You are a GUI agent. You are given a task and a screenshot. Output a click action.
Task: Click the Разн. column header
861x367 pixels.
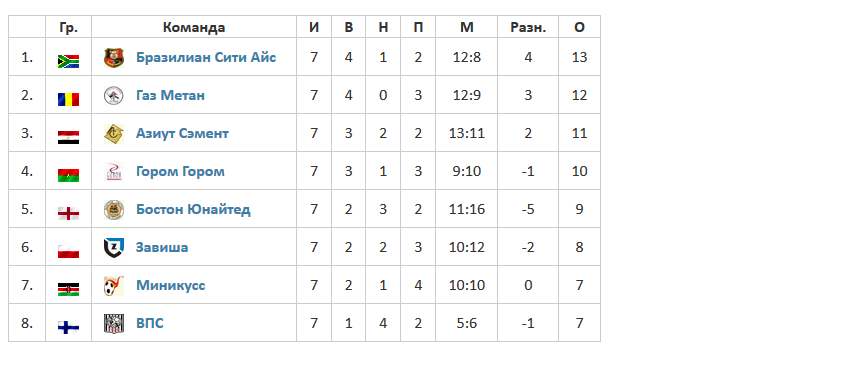(x=528, y=27)
